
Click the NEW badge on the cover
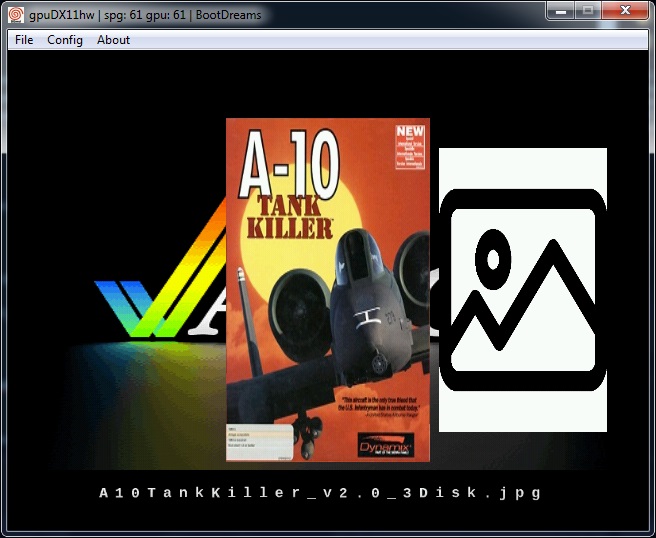click(410, 147)
